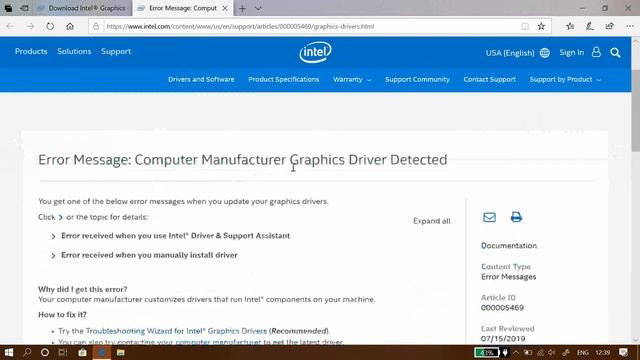The height and width of the screenshot is (360, 640).
Task: Click the Intel logo
Action: click(x=315, y=52)
